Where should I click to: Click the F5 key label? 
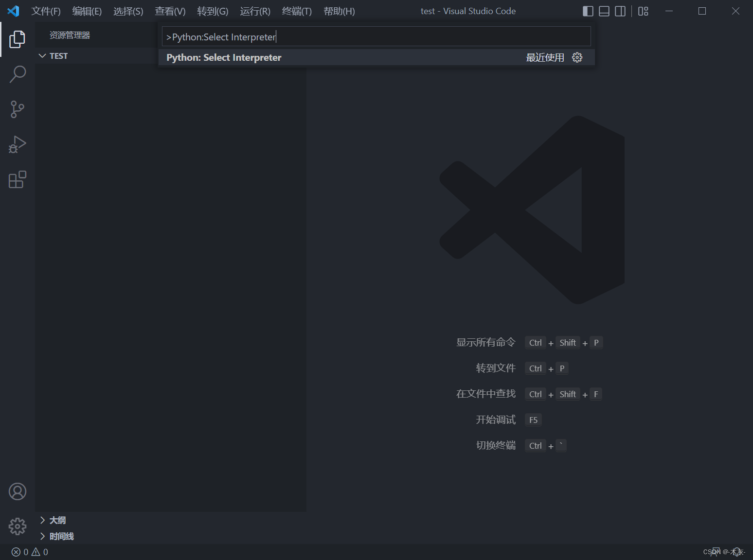[x=533, y=420]
